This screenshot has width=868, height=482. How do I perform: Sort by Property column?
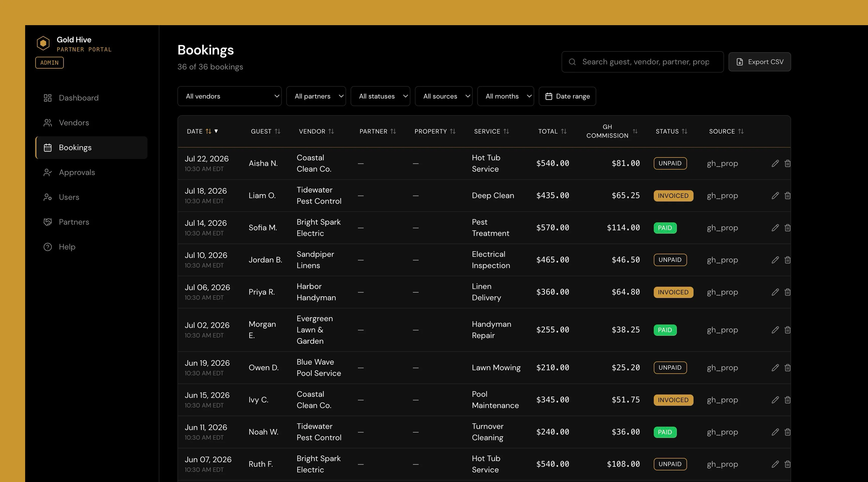point(435,132)
